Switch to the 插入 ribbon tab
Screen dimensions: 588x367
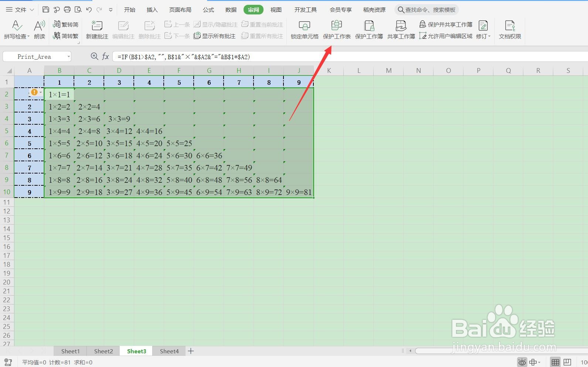(152, 10)
